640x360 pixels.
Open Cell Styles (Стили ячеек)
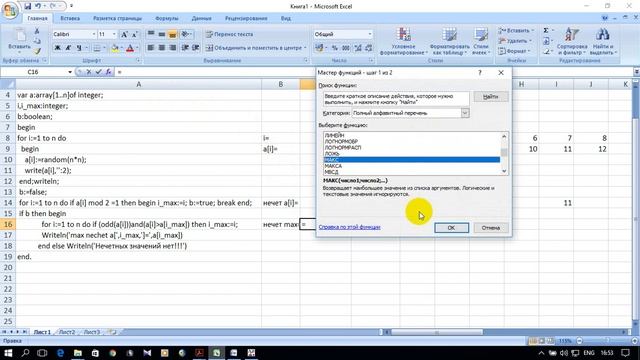tap(481, 41)
